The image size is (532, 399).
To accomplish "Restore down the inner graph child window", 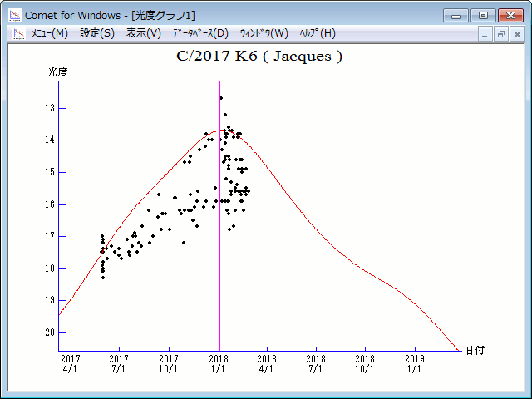I will click(x=501, y=34).
